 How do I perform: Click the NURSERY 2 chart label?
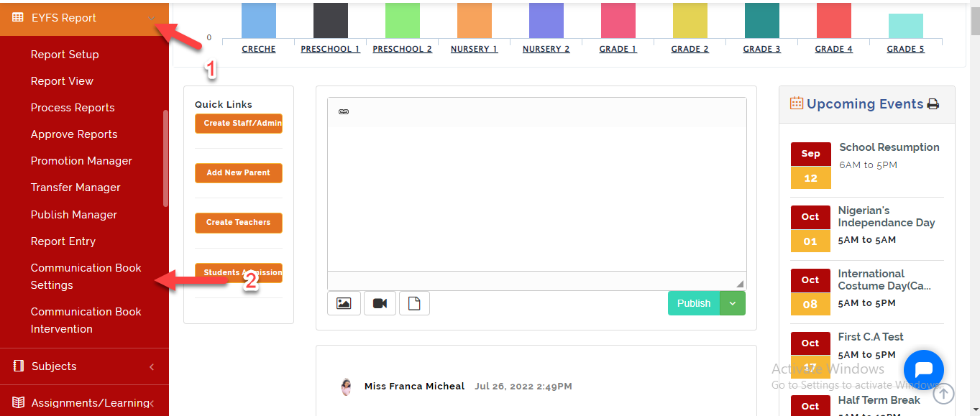[546, 49]
